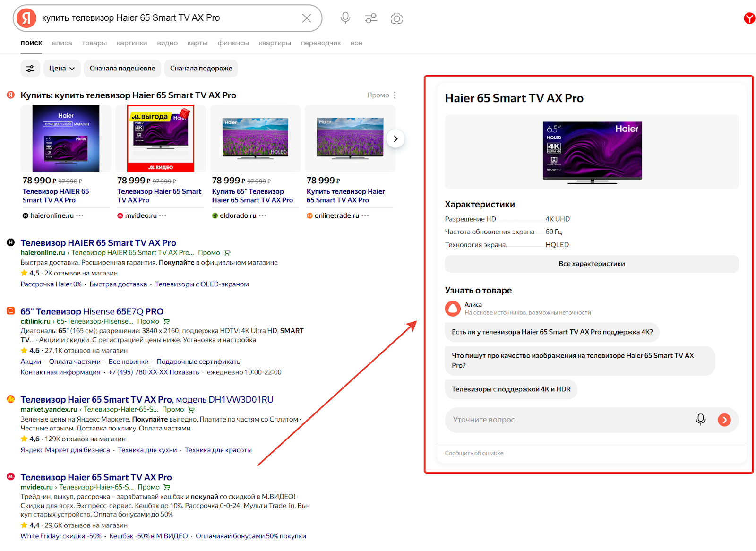Click the Yandex logo in search box
The image size is (756, 551).
click(x=26, y=18)
